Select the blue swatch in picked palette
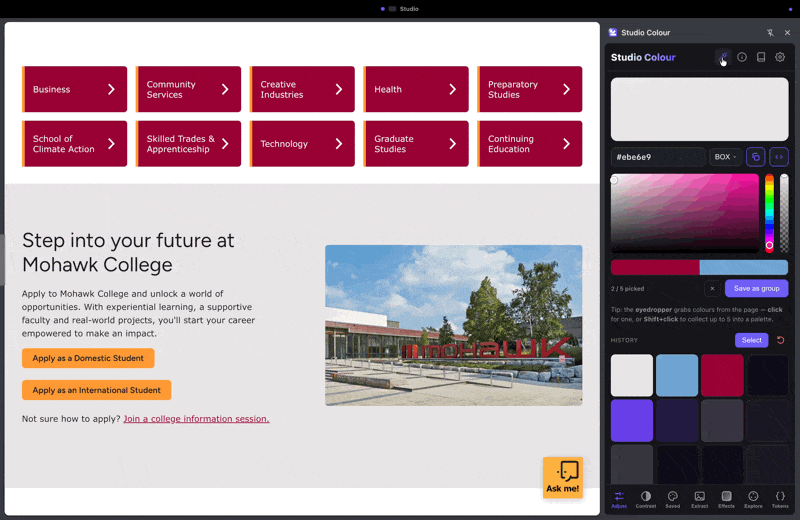 (x=744, y=267)
